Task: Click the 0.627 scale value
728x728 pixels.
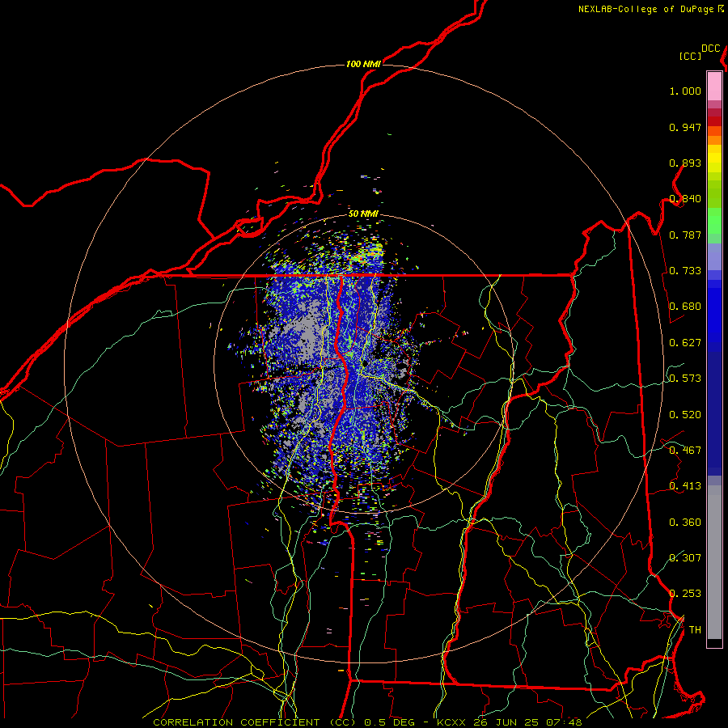Action: 685,343
